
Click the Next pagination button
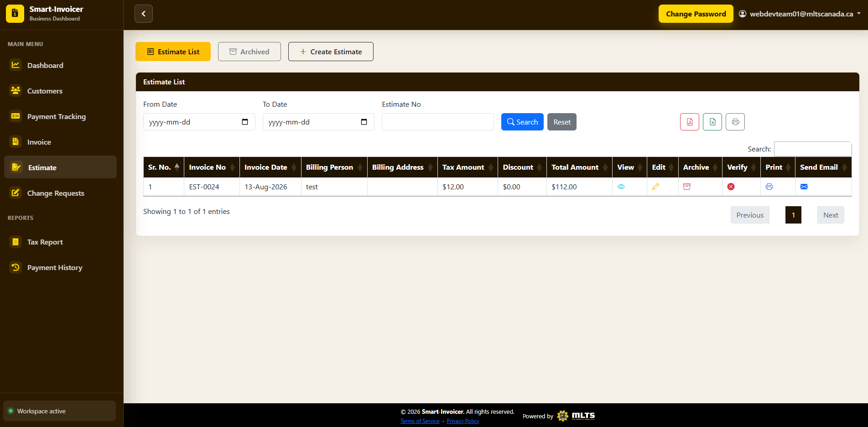831,215
